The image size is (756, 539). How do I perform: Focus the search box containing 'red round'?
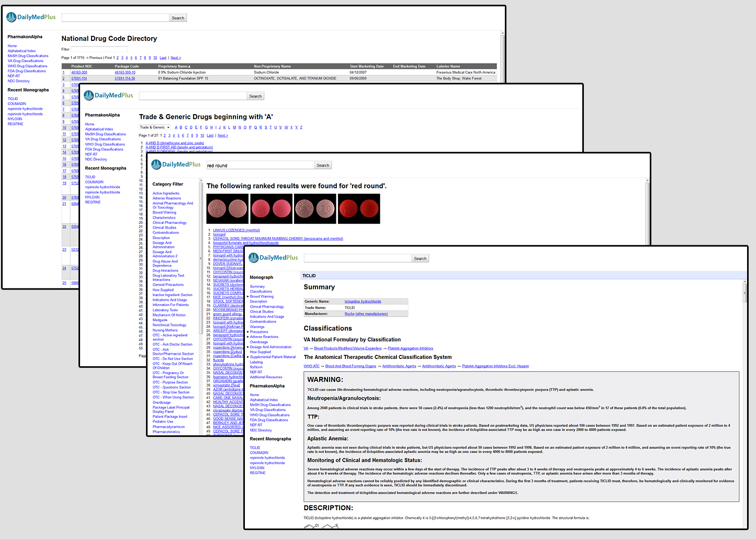(x=260, y=165)
